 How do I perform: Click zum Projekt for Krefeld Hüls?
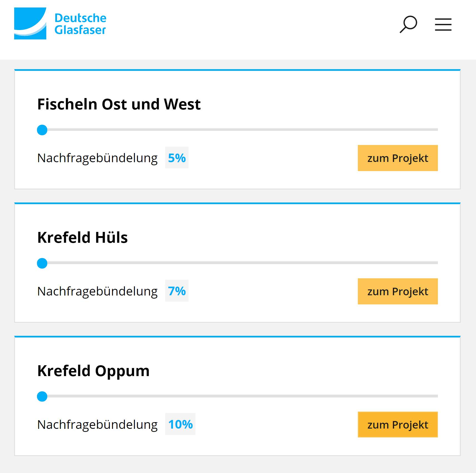click(398, 291)
